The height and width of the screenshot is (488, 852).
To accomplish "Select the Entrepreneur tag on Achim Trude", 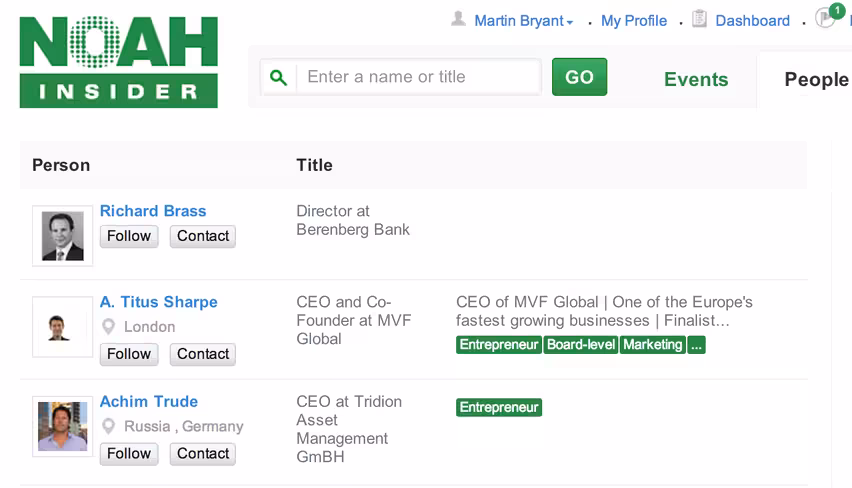I will [x=499, y=408].
